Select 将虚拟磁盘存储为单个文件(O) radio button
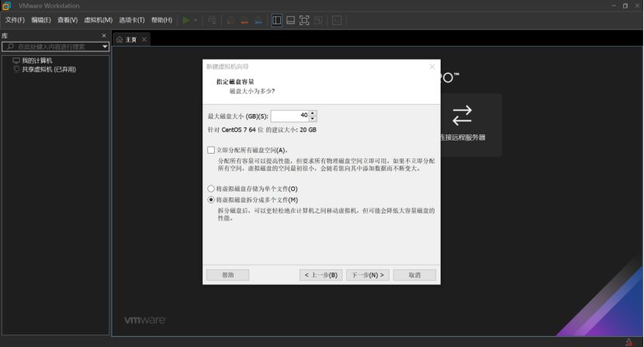The height and width of the screenshot is (347, 644). pyautogui.click(x=211, y=189)
